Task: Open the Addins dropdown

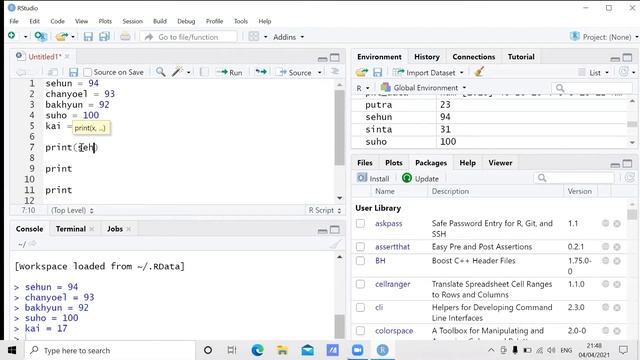Action: click(x=289, y=37)
